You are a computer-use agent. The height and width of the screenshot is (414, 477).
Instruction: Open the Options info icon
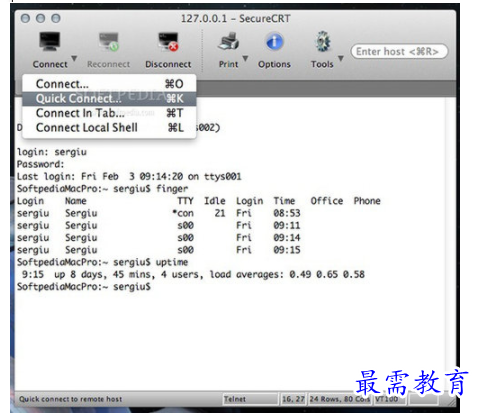point(274,42)
